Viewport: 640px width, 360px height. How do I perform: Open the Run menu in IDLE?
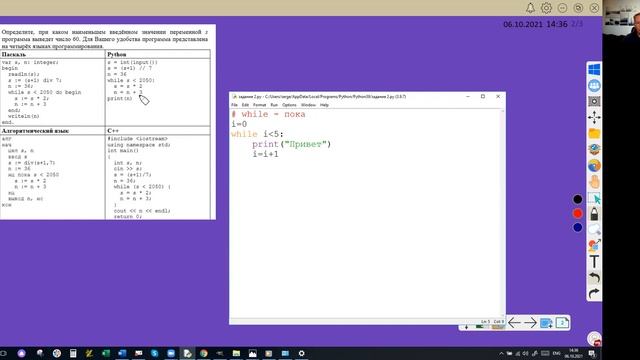[x=274, y=105]
